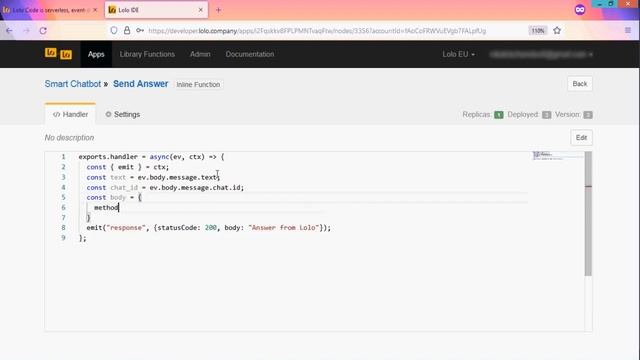Place cursor on line 1 exports.handler
The width and height of the screenshot is (640, 360).
pyautogui.click(x=151, y=157)
